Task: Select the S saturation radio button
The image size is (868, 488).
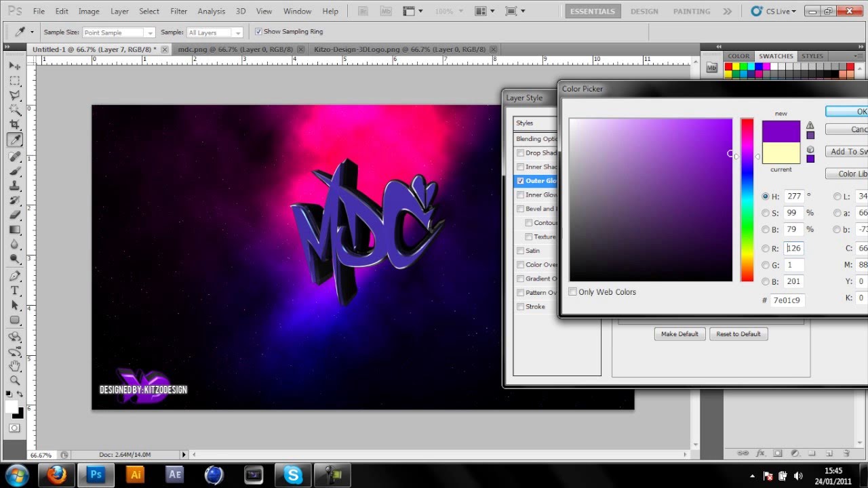Action: click(x=766, y=213)
